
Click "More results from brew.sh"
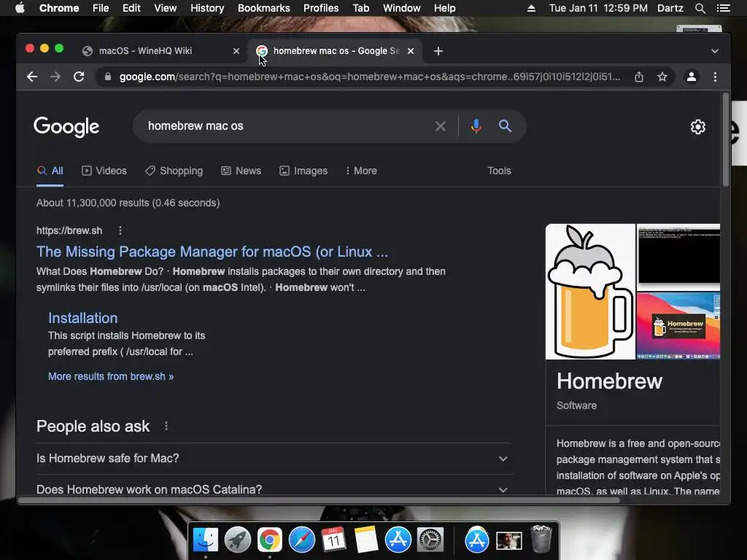(111, 377)
